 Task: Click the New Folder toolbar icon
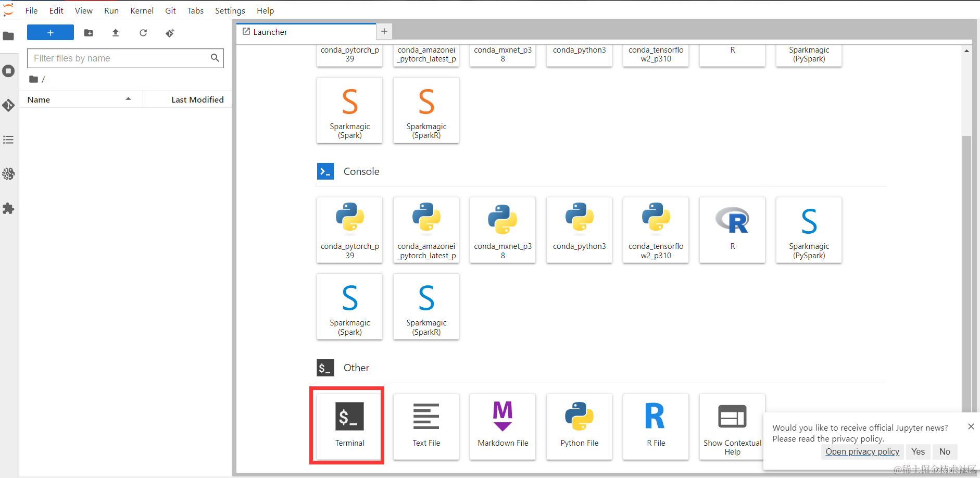click(89, 33)
